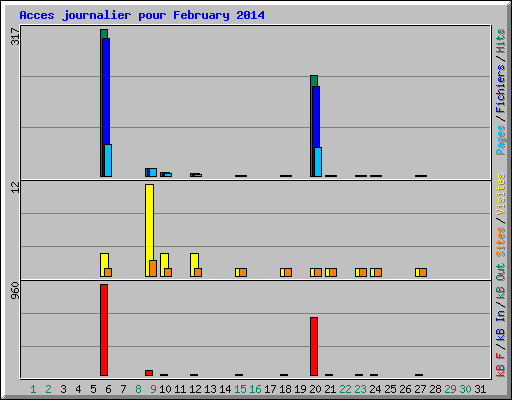
Task: Click the orange 'Sites' legend word
Action: 500,242
